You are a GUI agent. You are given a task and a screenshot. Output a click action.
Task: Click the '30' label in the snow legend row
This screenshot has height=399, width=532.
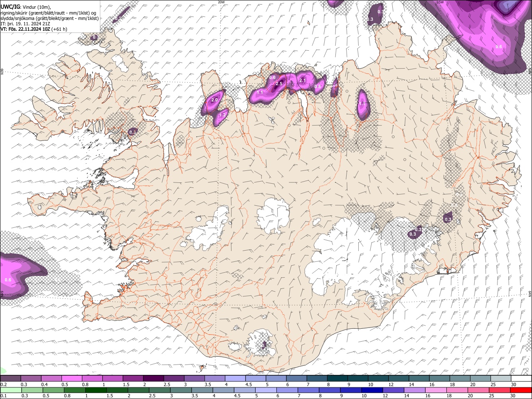tap(513, 384)
